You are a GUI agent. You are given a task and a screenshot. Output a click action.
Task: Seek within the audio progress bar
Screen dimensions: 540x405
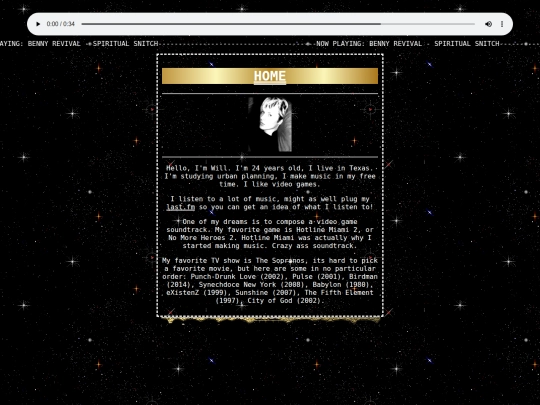(278, 24)
